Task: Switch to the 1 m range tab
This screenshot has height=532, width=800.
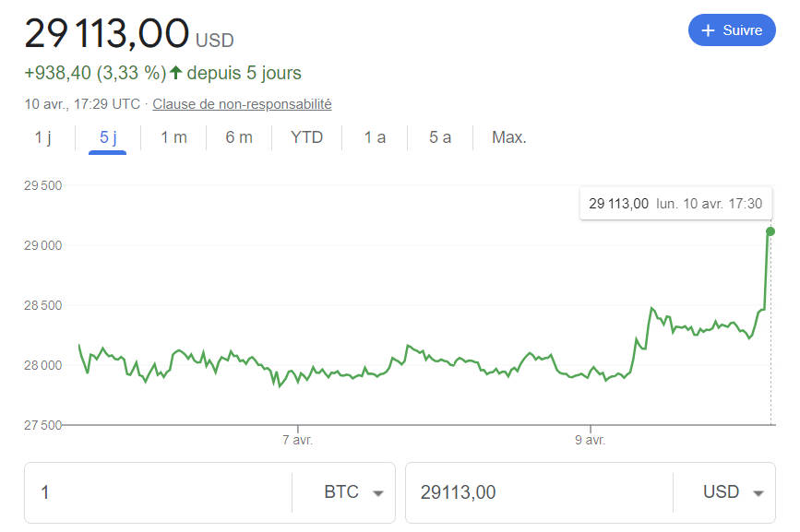Action: 173,137
